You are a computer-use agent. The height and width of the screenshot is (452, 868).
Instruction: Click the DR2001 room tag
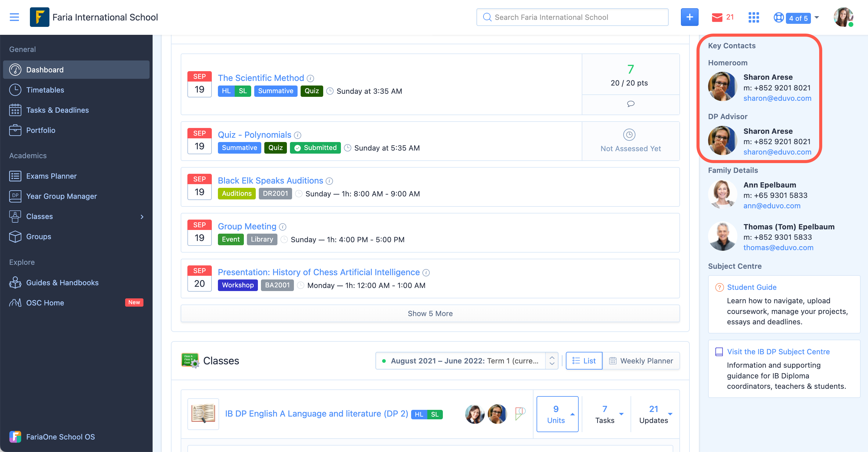(x=275, y=194)
